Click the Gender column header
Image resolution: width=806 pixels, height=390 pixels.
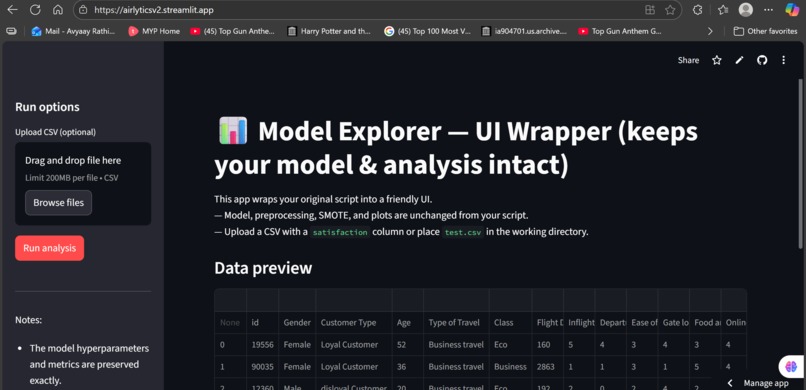297,323
